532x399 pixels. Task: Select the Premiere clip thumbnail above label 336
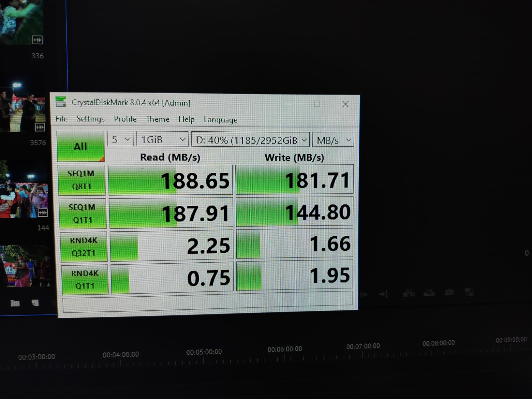[x=22, y=22]
